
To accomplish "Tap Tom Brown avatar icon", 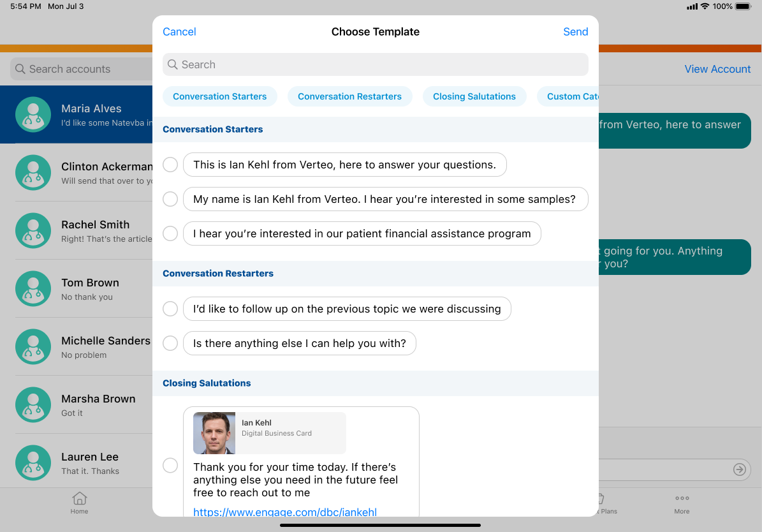I will click(x=33, y=289).
